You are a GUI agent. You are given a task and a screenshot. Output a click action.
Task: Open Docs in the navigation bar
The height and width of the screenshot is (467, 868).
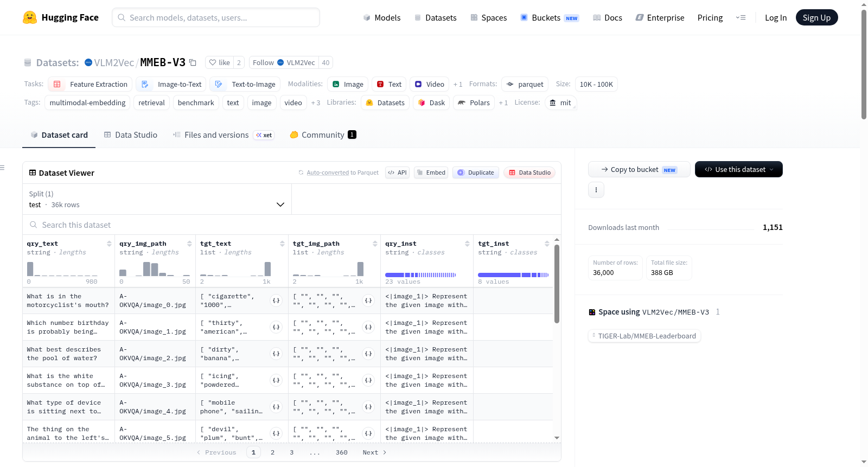pyautogui.click(x=608, y=17)
